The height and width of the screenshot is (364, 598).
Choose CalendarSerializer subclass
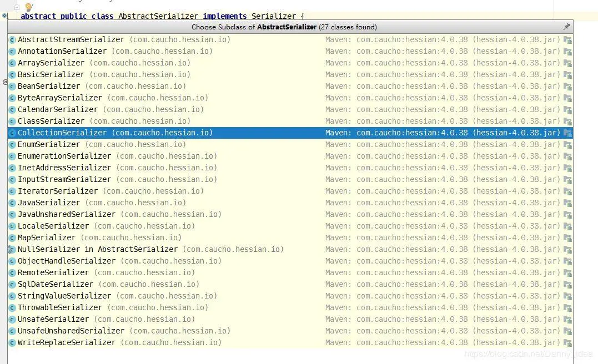(290, 109)
